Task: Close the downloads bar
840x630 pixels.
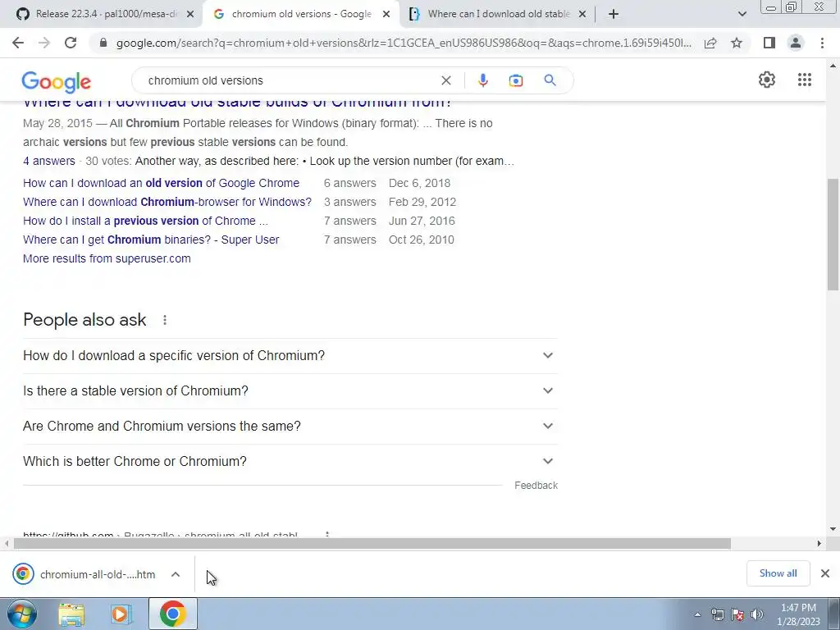Action: tap(825, 573)
